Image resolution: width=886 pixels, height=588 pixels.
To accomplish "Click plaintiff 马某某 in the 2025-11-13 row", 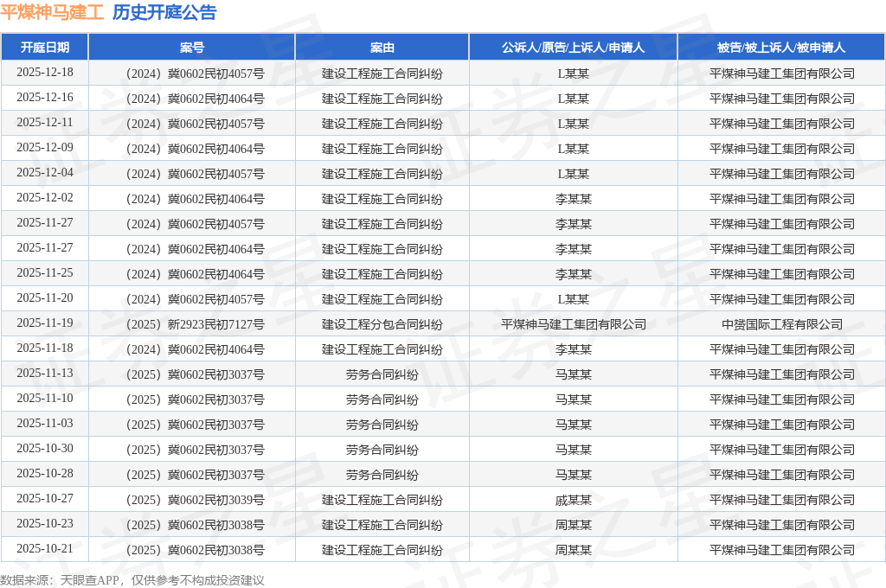I will pyautogui.click(x=573, y=374).
